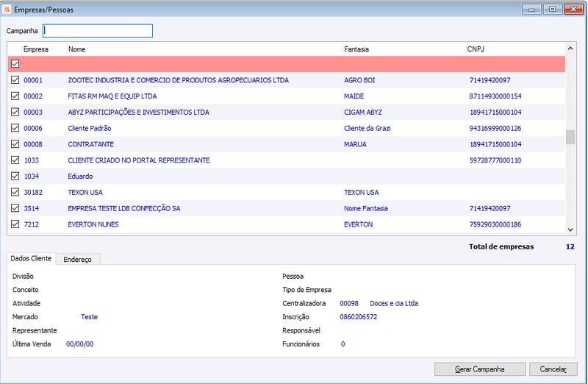Select CNPJ 94316999000126
This screenshot has height=384, width=588.
(495, 129)
